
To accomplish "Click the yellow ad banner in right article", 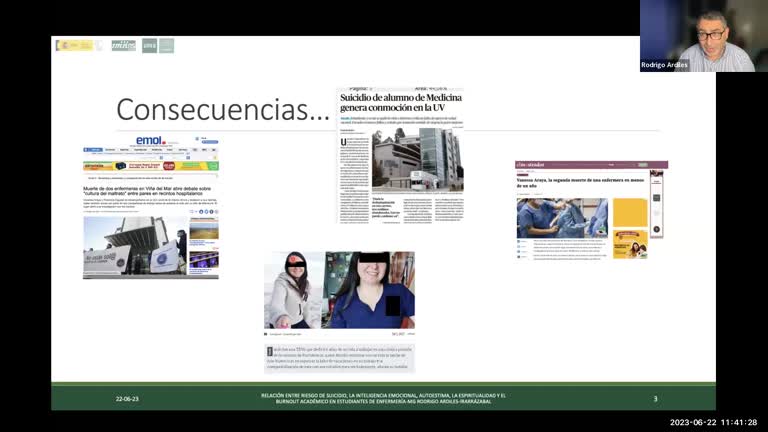I will [x=630, y=227].
